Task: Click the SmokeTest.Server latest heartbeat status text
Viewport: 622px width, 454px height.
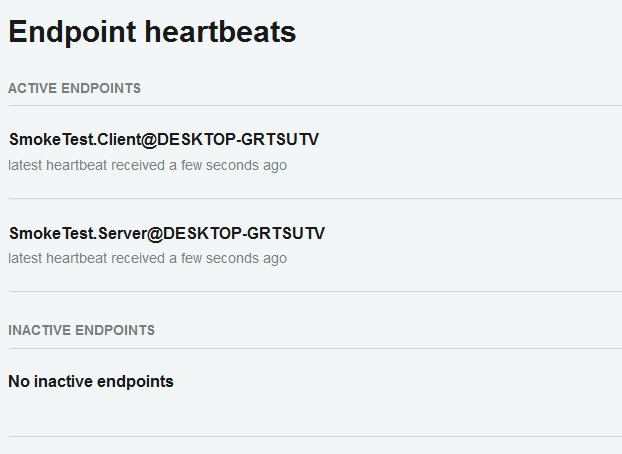Action: [148, 258]
